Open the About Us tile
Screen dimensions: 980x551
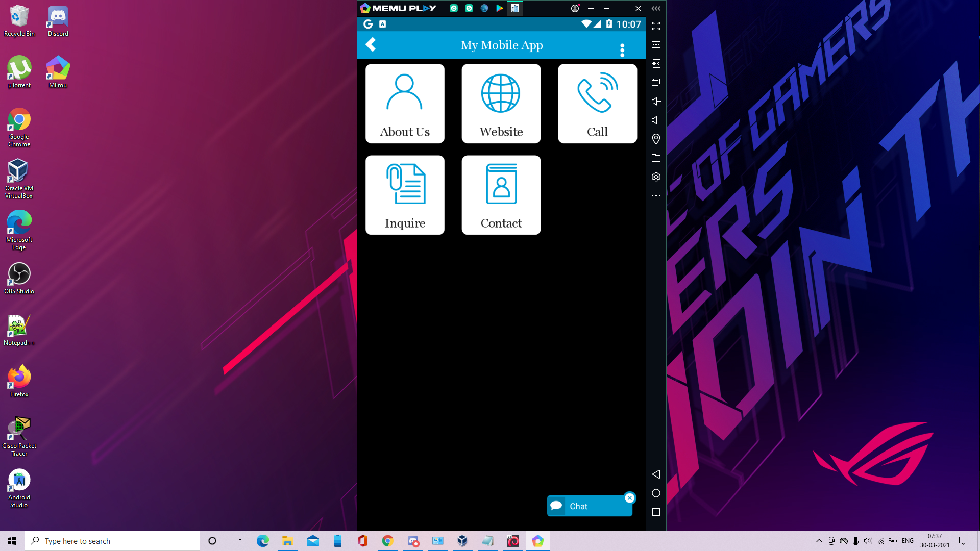[x=405, y=104]
